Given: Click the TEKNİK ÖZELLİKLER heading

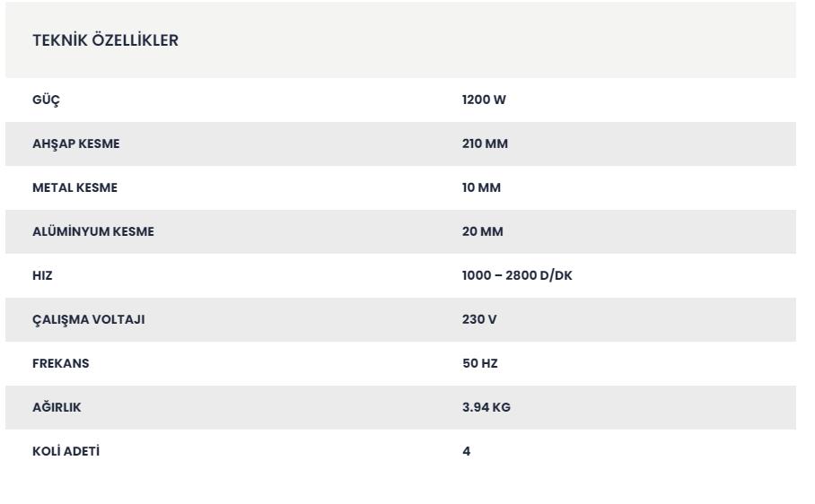Looking at the screenshot, I should 106,40.
